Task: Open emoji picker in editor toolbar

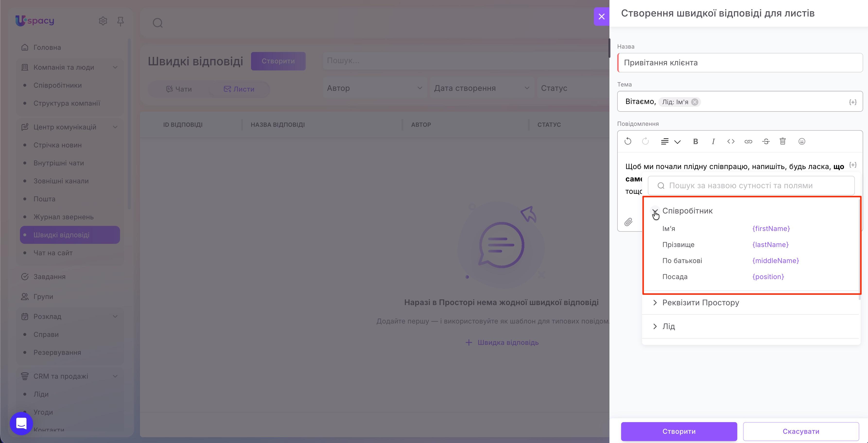Action: coord(802,142)
